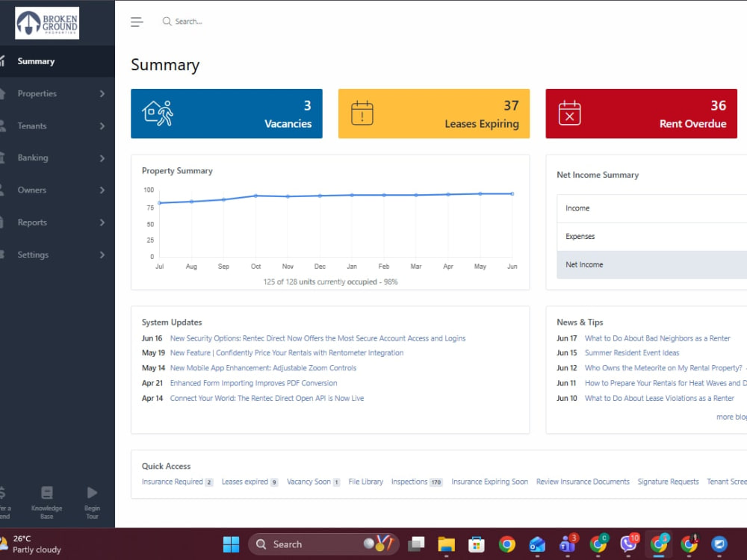Expand the Settings sidebar menu chevron

click(102, 255)
